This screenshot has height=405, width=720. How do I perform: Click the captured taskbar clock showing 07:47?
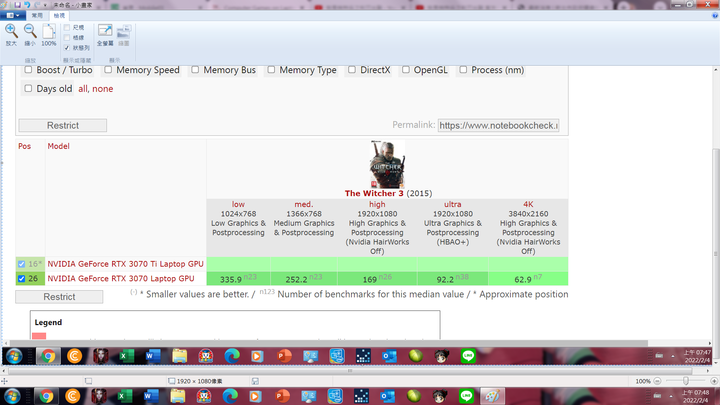click(x=697, y=356)
